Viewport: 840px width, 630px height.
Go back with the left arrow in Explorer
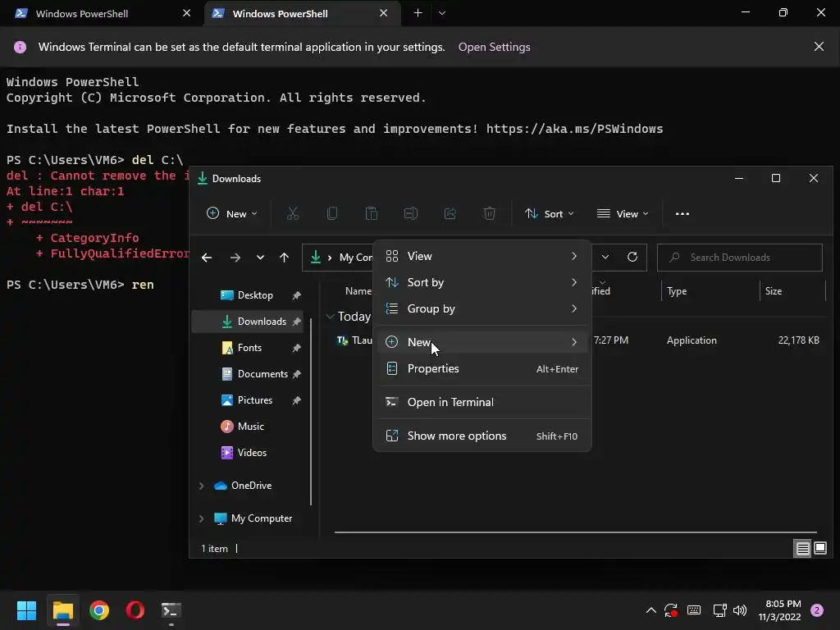pos(206,258)
